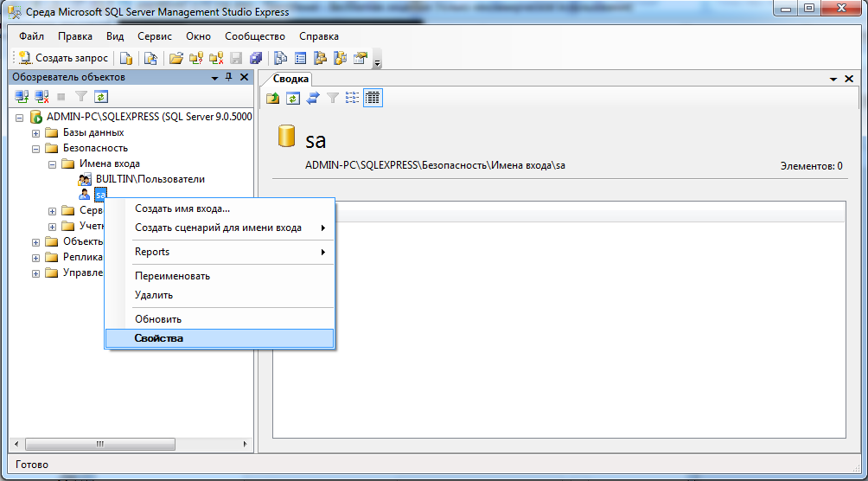Viewport: 868px width, 481px height.
Task: Click the gray Stop square icon
Action: (x=61, y=96)
